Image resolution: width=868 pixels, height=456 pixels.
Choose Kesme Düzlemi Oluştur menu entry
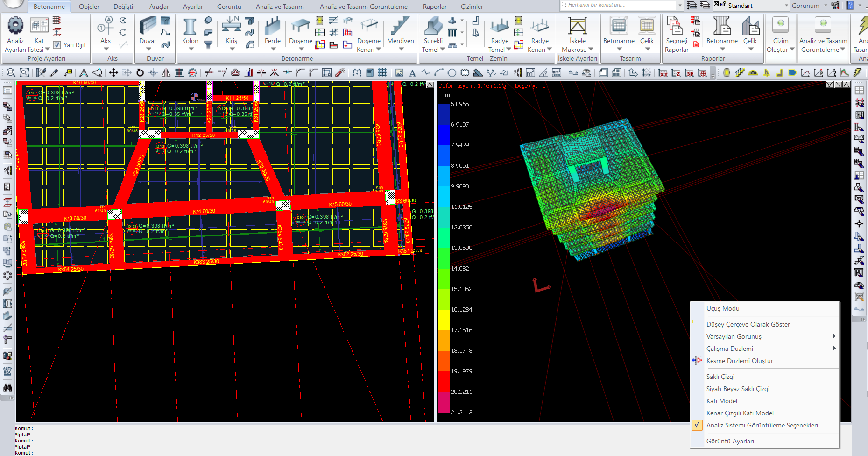pos(740,361)
